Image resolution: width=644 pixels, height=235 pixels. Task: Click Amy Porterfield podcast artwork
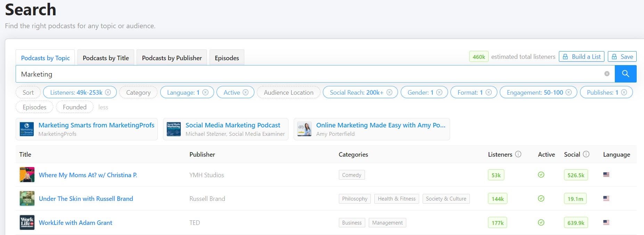[x=304, y=129]
